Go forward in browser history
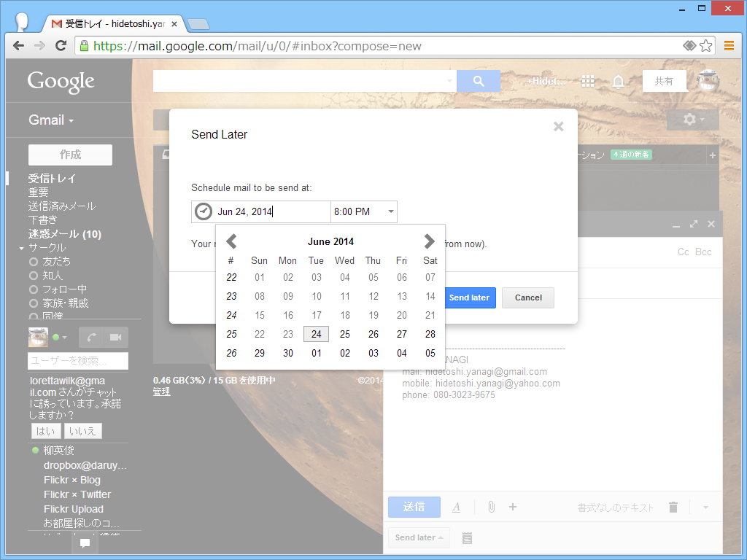The width and height of the screenshot is (747, 560). [40, 46]
